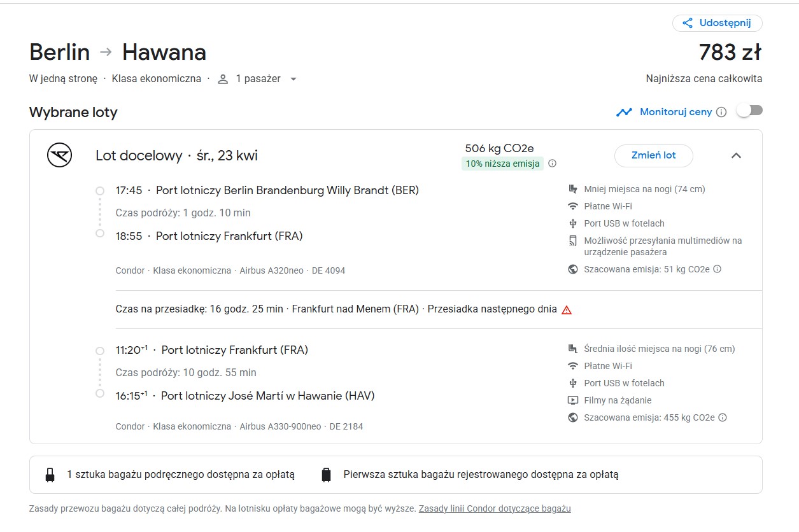Click the red overnight layover warning icon
Screen dimensions: 799x532
click(x=567, y=310)
